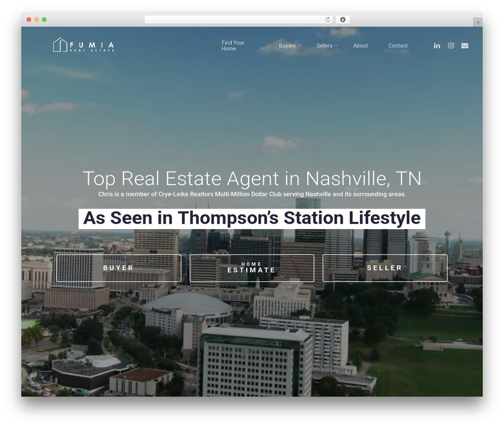Screen dimensions: 504x427
Task: Maximize the window with green button
Action: tap(44, 20)
